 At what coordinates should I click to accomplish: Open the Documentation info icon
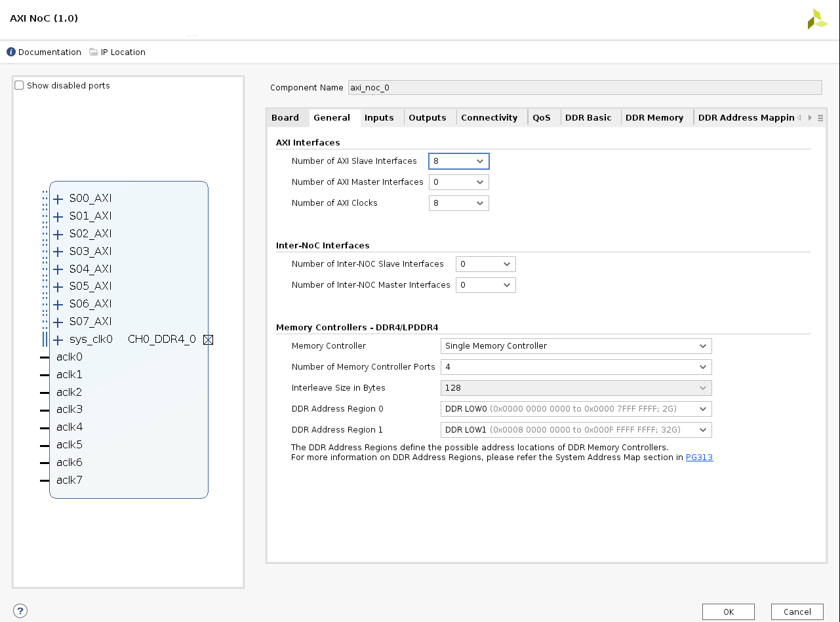click(11, 52)
